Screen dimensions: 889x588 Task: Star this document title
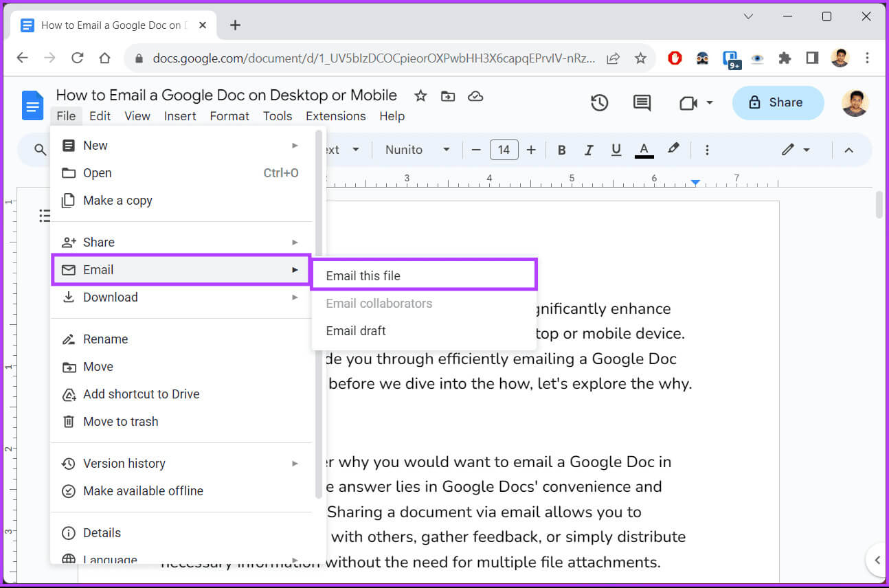[x=420, y=96]
